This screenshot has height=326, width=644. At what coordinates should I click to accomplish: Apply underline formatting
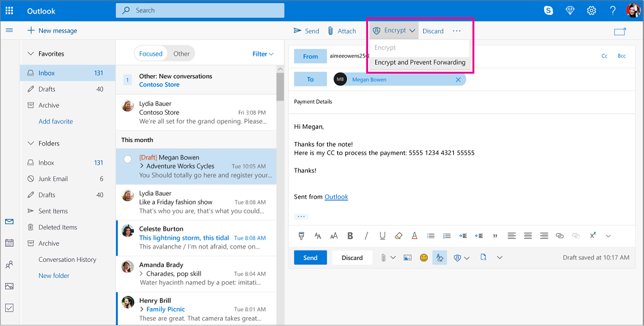point(382,236)
